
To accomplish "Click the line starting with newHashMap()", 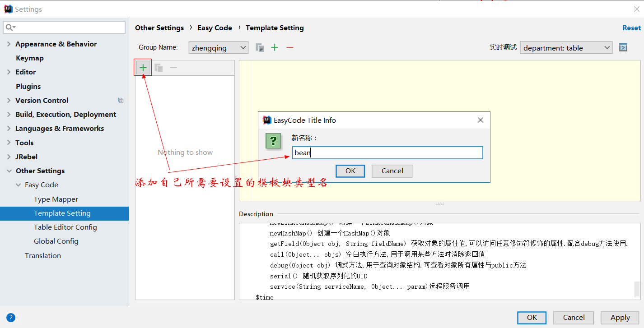I will coord(330,233).
